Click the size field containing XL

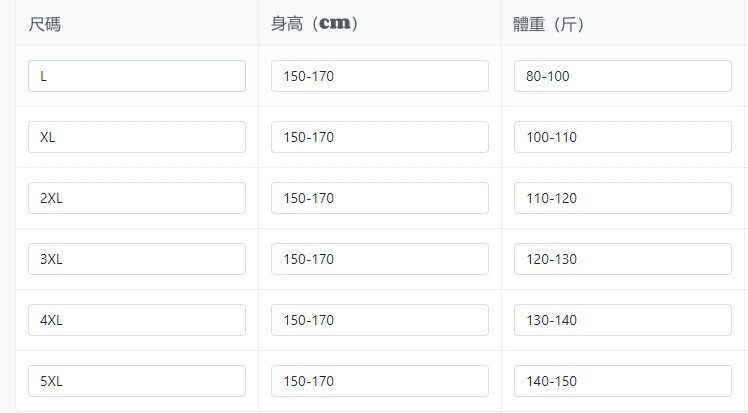coord(137,137)
